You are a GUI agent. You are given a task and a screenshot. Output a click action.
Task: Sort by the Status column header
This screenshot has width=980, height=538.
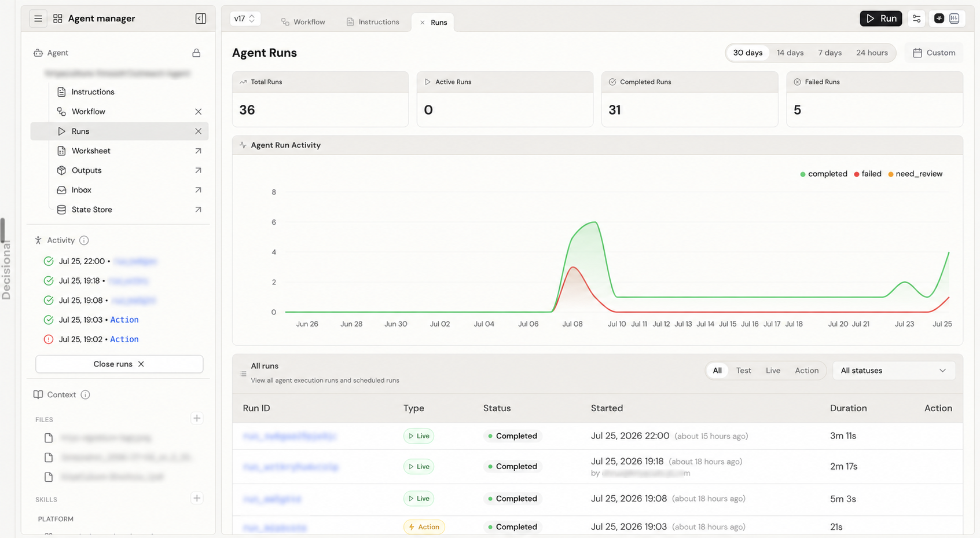pyautogui.click(x=497, y=408)
